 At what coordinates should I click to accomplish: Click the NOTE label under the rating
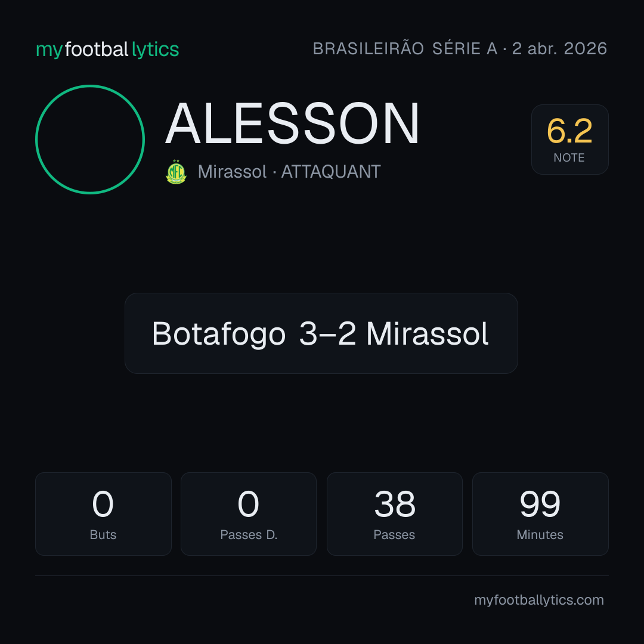[x=569, y=157]
